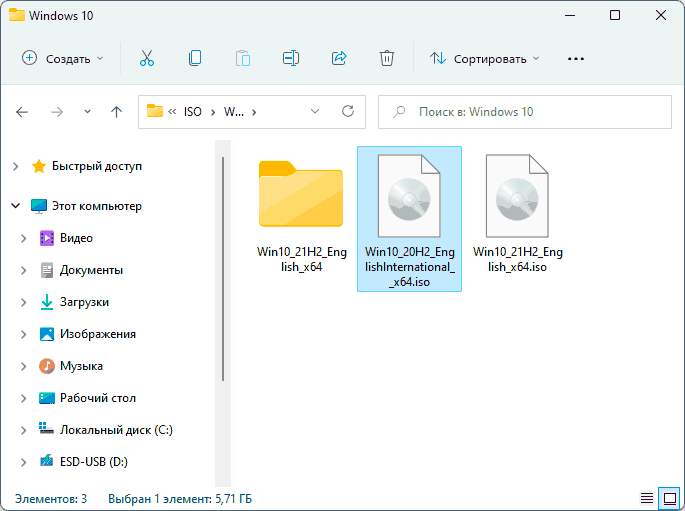The image size is (685, 511).
Task: Click the address bar folder icon
Action: [x=155, y=111]
